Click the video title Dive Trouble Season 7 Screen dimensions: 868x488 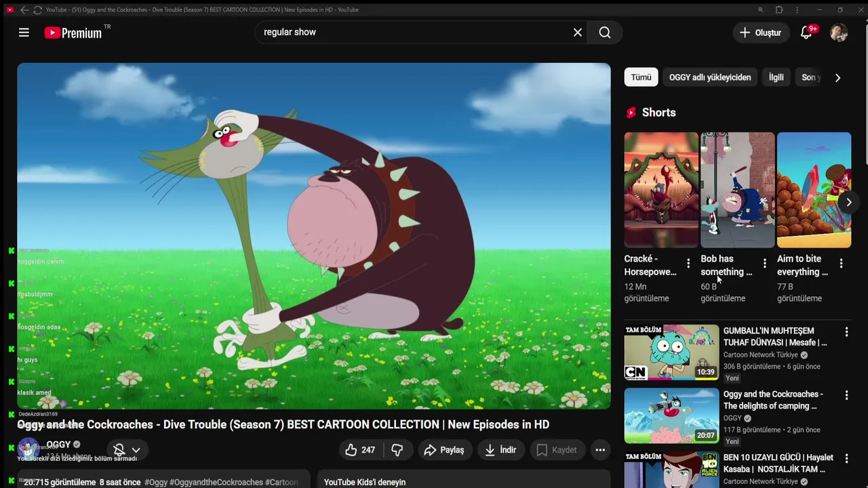[x=283, y=424]
